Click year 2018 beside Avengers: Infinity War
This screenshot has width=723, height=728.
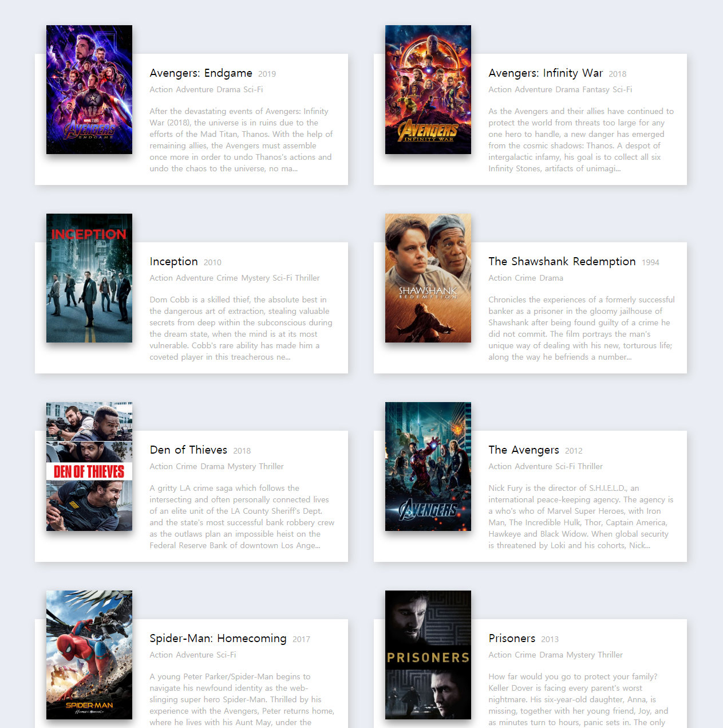point(617,74)
